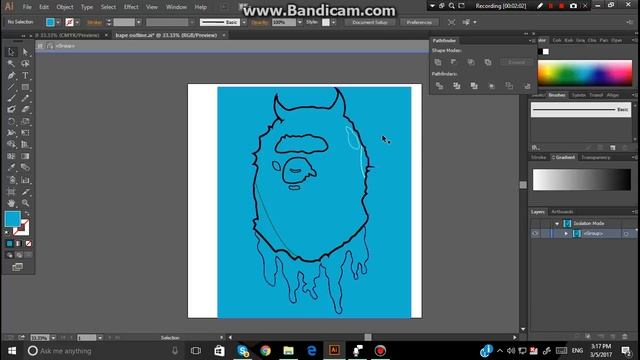Screen dimensions: 640x360
Task: Click the Change Screen Mode button
Action: [17, 267]
